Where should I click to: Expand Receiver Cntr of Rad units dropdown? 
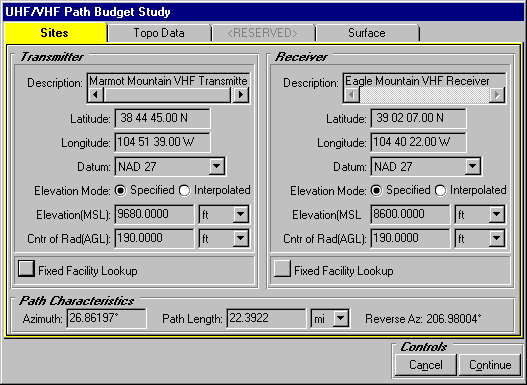tap(497, 238)
